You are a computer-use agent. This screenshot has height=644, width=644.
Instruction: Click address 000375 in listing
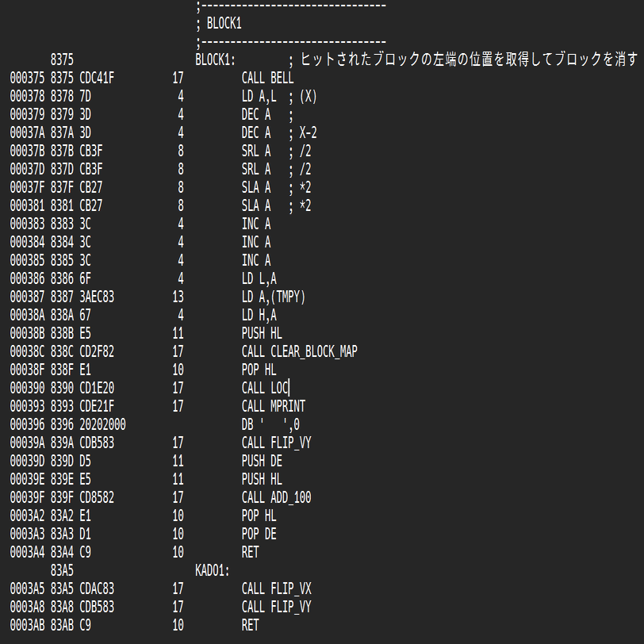27,78
